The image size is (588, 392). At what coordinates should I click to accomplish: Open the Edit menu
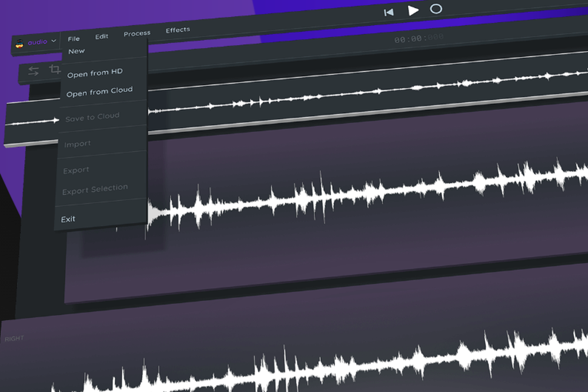[102, 36]
